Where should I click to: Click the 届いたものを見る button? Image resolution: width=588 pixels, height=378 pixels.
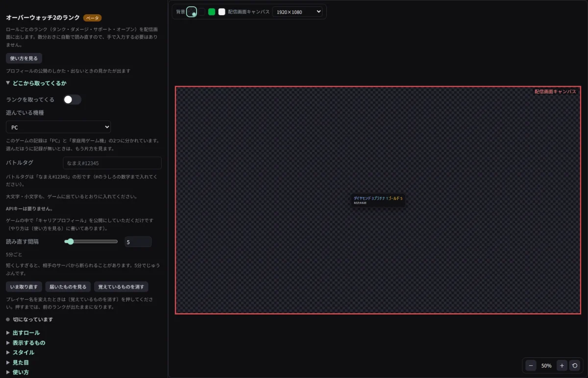[68, 287]
